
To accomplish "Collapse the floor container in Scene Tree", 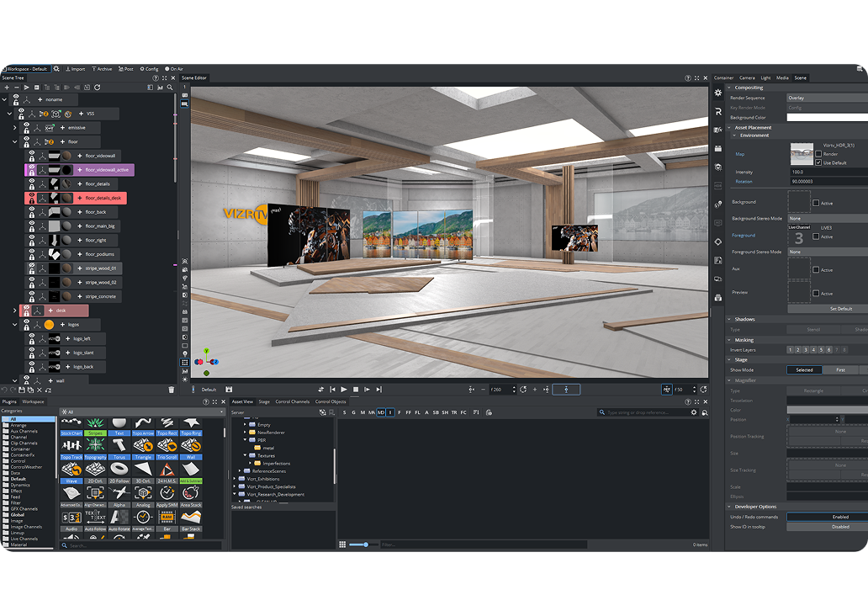I will (15, 142).
